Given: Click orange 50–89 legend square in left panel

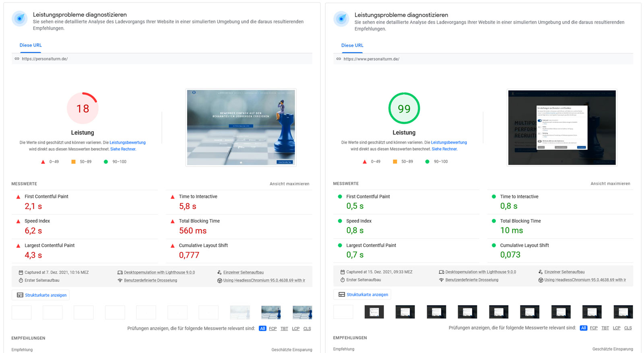Looking at the screenshot, I should point(73,162).
